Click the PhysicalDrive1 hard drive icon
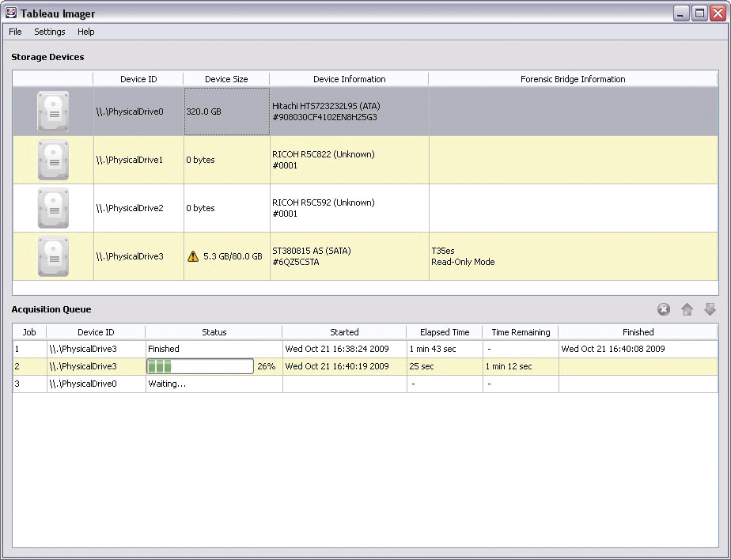Screen dimensions: 731x560 pyautogui.click(x=53, y=160)
